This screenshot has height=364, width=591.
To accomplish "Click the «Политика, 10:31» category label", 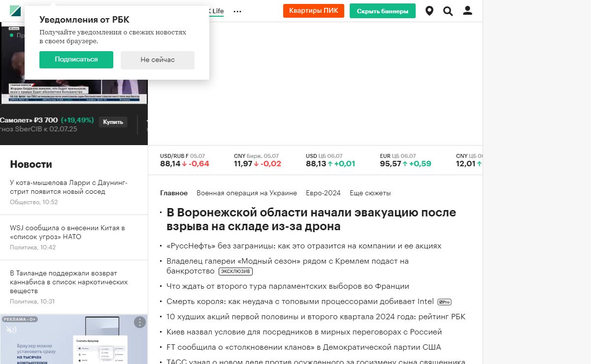I will coord(33,302).
